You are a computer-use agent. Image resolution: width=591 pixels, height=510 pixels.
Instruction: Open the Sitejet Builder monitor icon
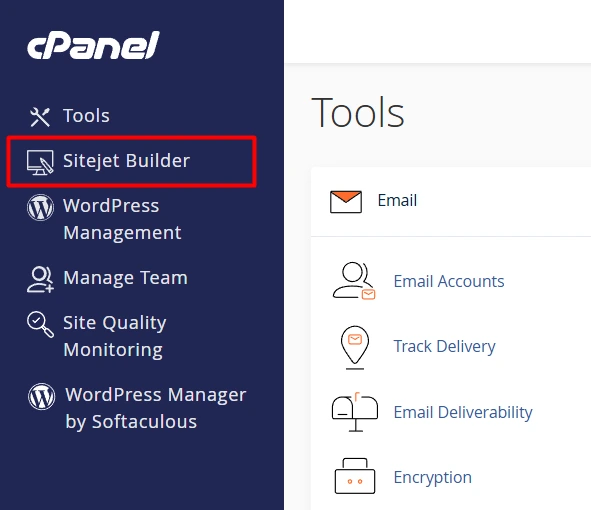pos(40,162)
